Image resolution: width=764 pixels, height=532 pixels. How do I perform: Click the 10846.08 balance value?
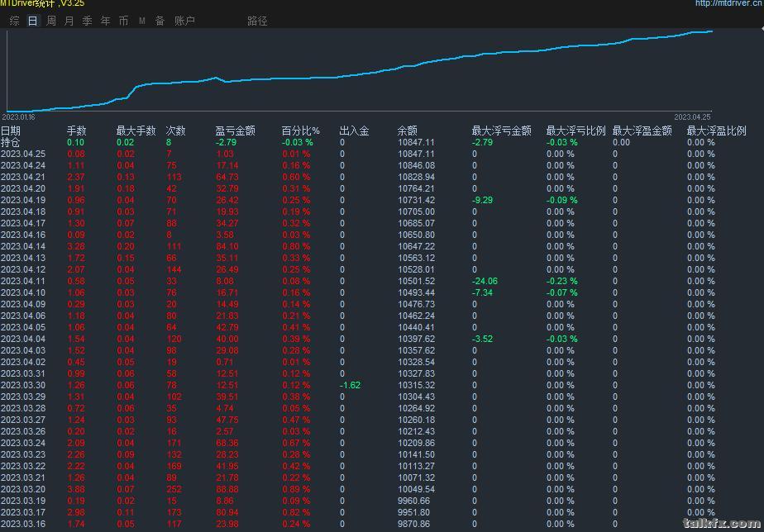(416, 165)
